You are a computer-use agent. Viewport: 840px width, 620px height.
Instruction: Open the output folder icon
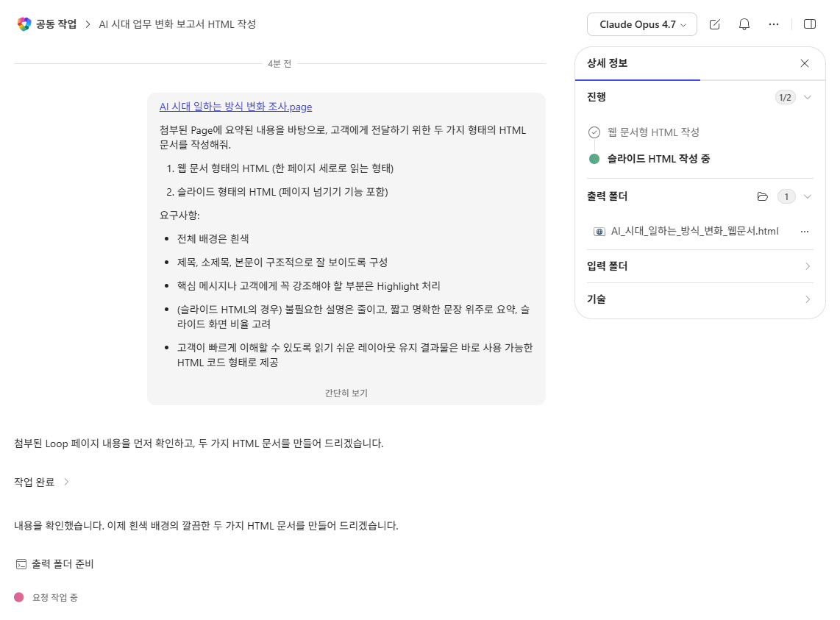762,196
